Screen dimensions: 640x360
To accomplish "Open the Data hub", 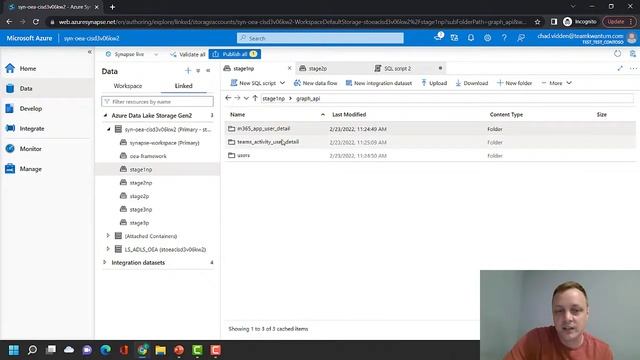I will (26, 89).
